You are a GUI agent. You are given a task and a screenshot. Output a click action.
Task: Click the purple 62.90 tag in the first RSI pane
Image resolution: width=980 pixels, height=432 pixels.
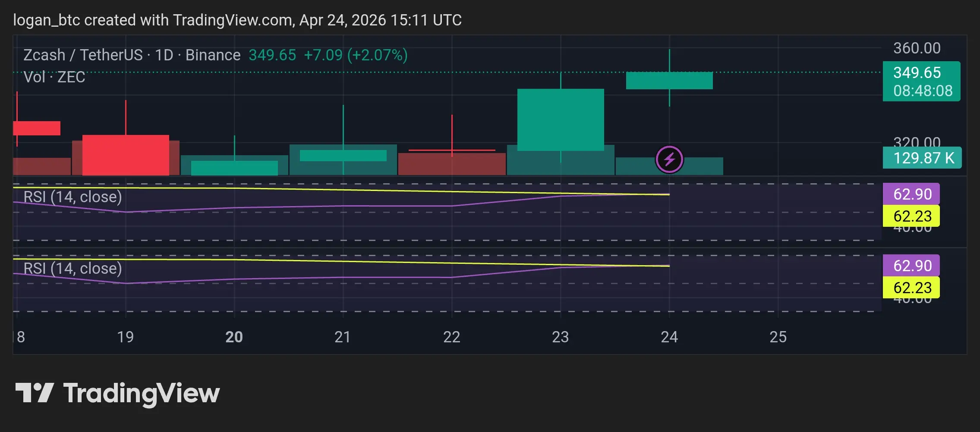coord(911,194)
